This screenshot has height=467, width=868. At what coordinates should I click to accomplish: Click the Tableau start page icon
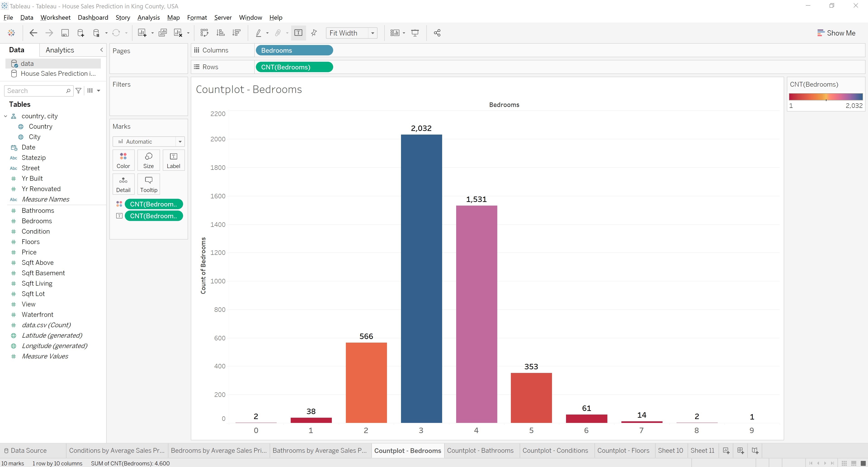coord(11,33)
